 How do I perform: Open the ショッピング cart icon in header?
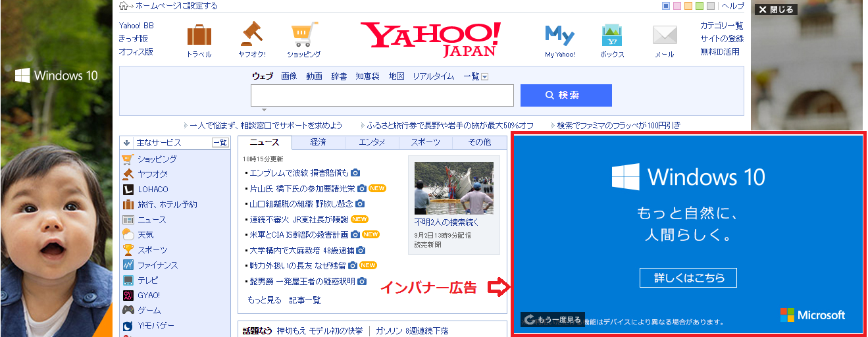304,34
